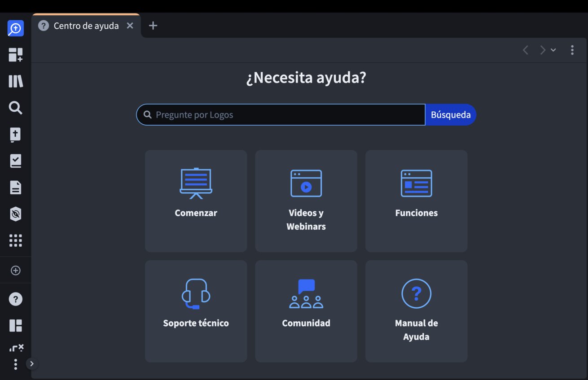The image size is (588, 380).
Task: Open the Search magnifier in sidebar
Action: 16,108
